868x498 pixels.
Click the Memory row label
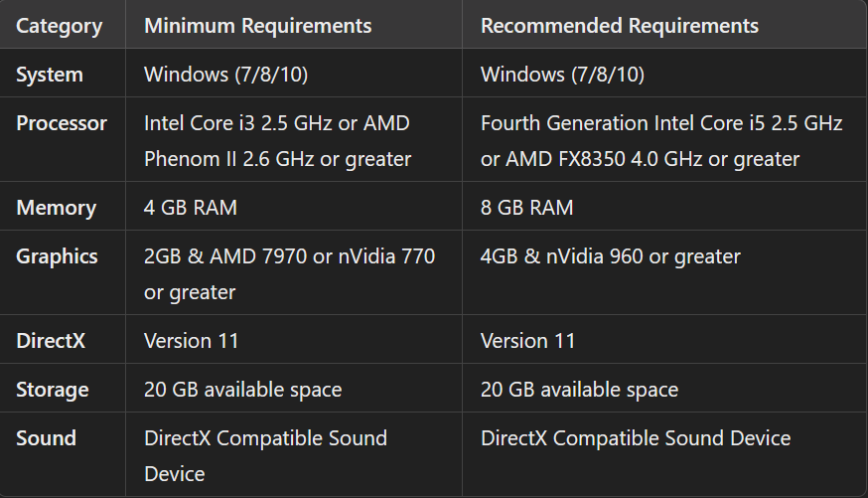pos(56,208)
